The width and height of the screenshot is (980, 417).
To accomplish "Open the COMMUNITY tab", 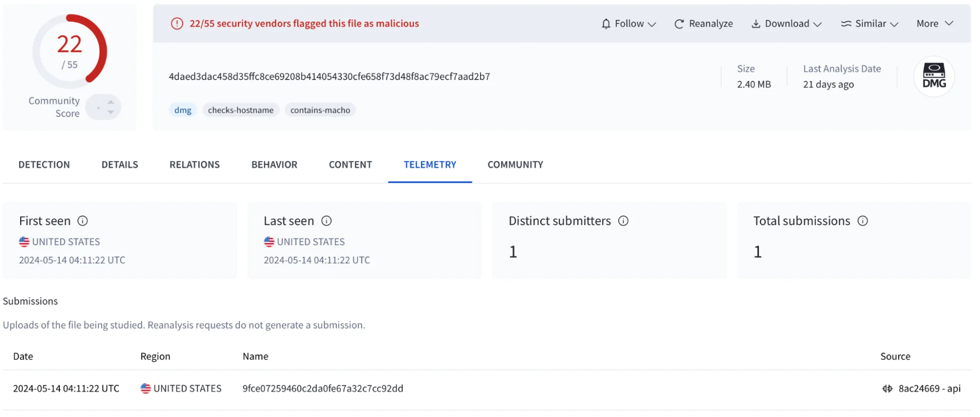I will [515, 165].
